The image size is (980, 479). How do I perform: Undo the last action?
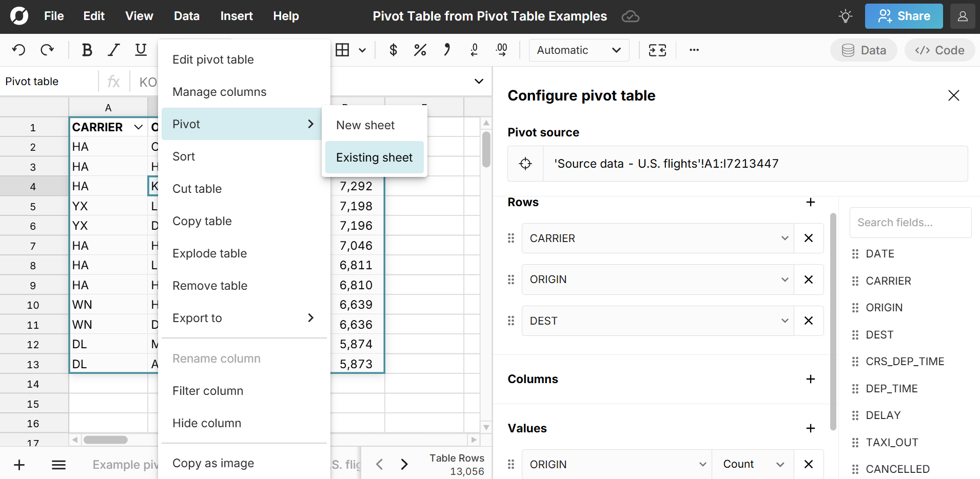click(x=18, y=50)
